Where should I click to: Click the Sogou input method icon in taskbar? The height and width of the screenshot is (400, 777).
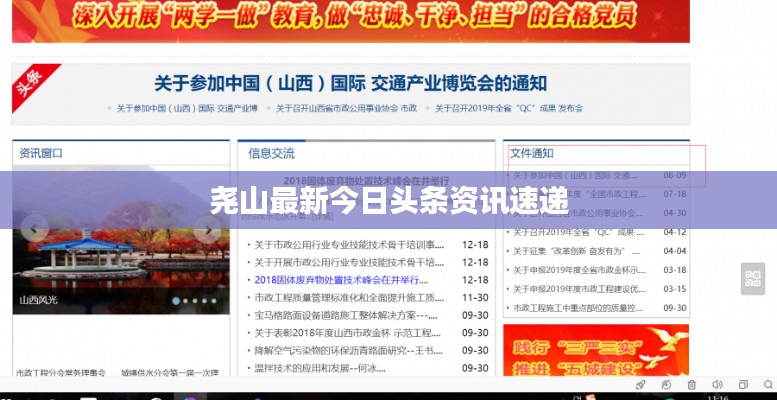tap(590, 397)
